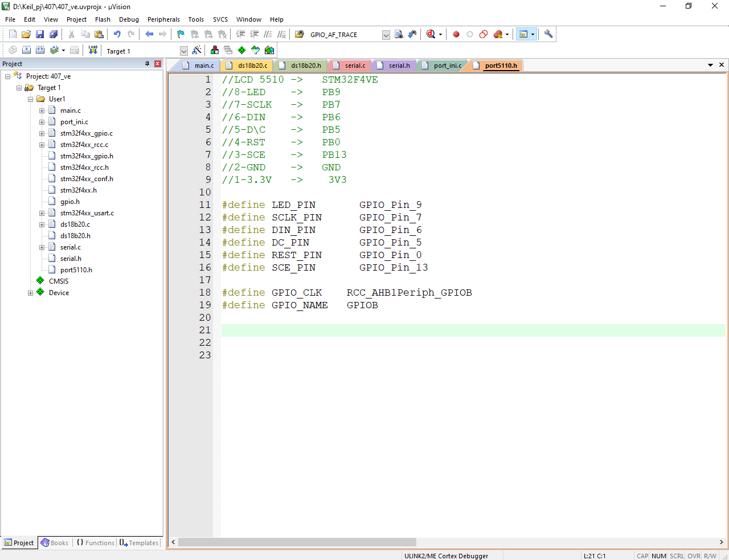Expand the main.c tree node
The width and height of the screenshot is (729, 560).
(x=42, y=111)
